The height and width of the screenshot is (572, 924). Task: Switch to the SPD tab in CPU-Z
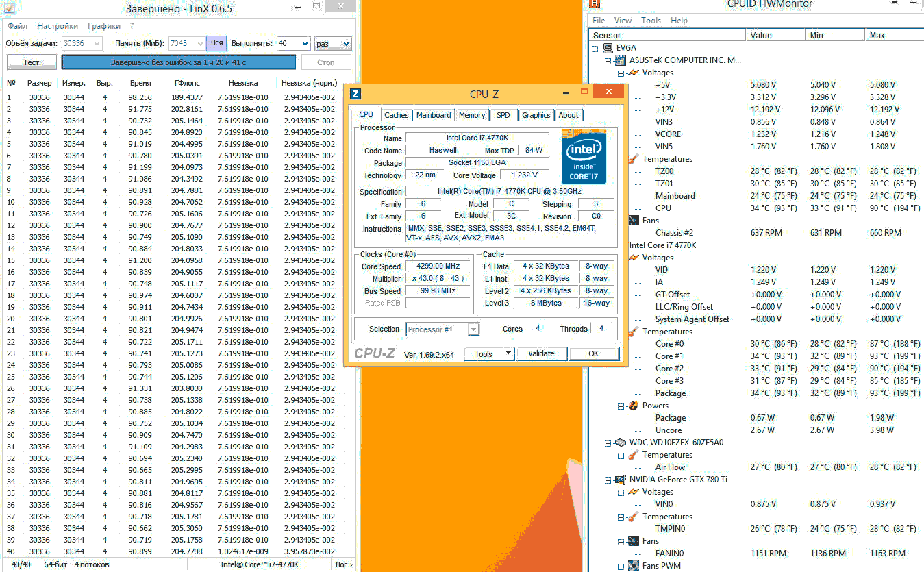[503, 115]
